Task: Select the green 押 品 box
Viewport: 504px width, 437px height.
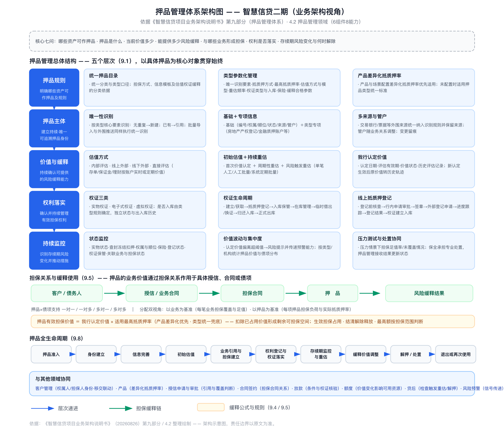Action: (332, 293)
